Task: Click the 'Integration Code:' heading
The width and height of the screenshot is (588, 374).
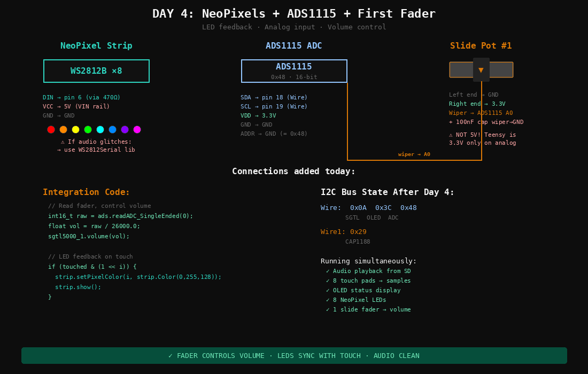Action: click(86, 192)
